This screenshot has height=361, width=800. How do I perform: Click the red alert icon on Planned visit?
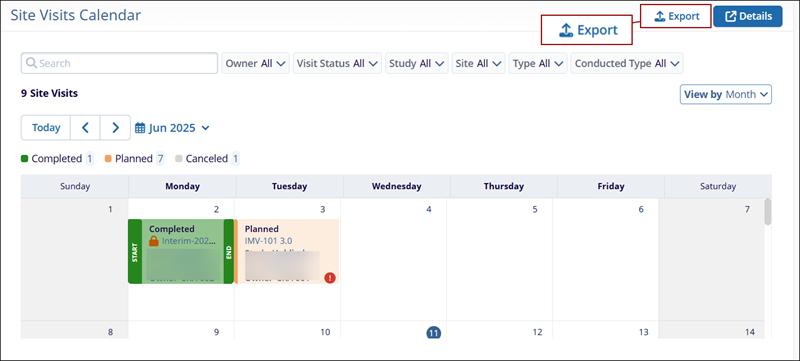[330, 278]
